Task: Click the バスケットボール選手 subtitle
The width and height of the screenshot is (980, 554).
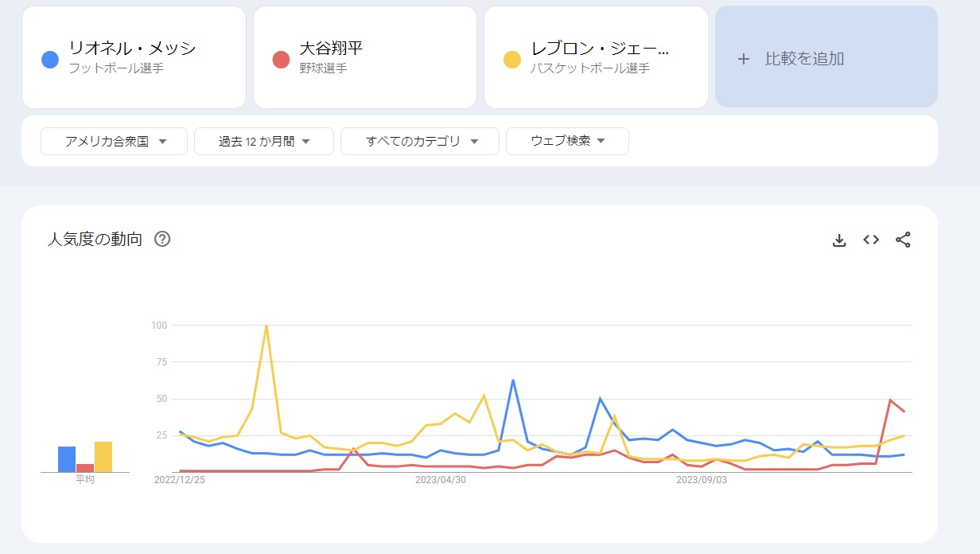Action: 590,68
